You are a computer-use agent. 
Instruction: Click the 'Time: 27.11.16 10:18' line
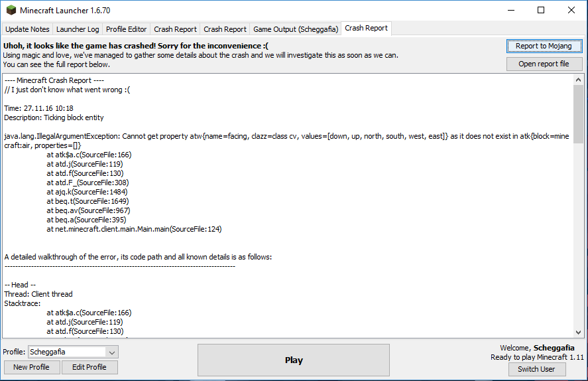click(x=38, y=108)
